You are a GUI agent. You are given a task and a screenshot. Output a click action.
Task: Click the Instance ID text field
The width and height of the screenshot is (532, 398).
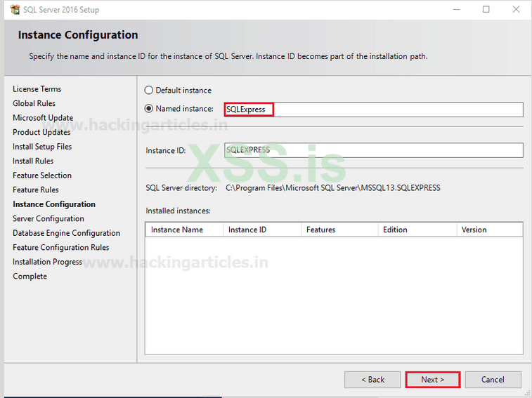(x=374, y=150)
